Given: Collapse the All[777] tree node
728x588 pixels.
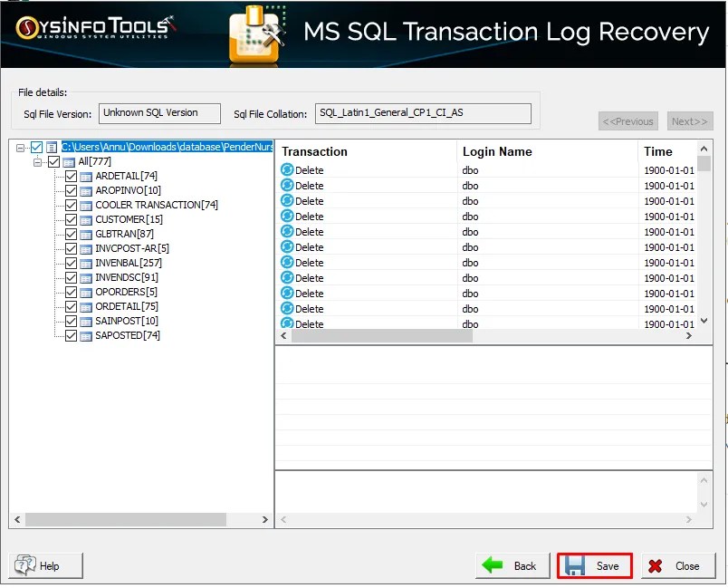Looking at the screenshot, I should point(37,161).
